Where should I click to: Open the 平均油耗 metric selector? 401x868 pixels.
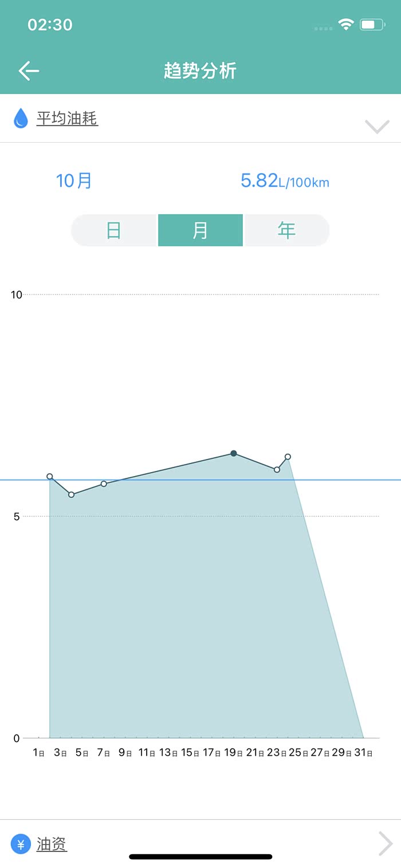pos(67,119)
